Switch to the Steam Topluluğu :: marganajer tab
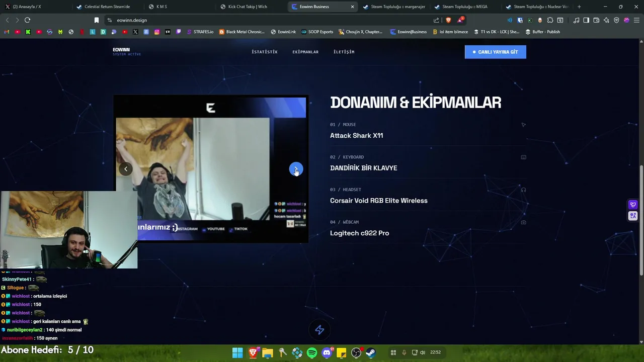644x362 pixels. pos(393,7)
